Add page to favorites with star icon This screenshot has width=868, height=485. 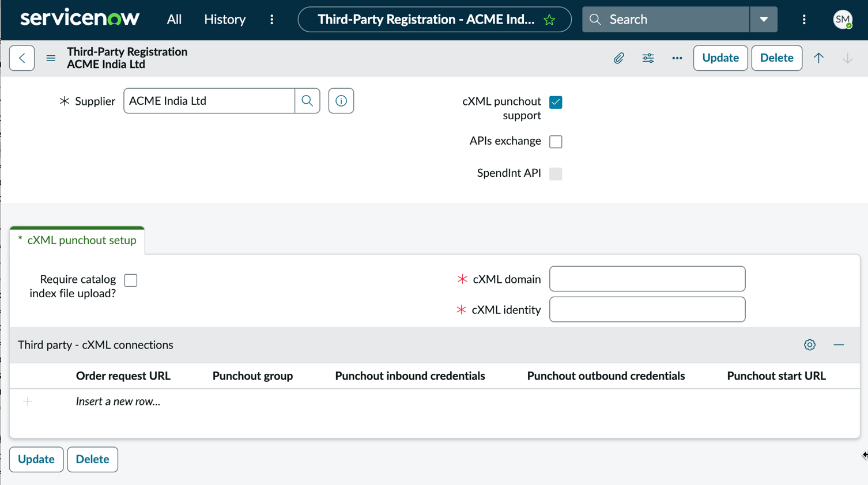(x=549, y=20)
